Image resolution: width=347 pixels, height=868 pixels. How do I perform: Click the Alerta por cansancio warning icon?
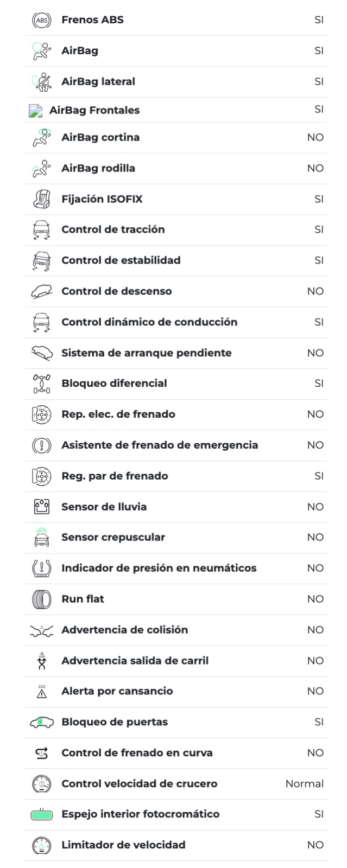point(42,691)
